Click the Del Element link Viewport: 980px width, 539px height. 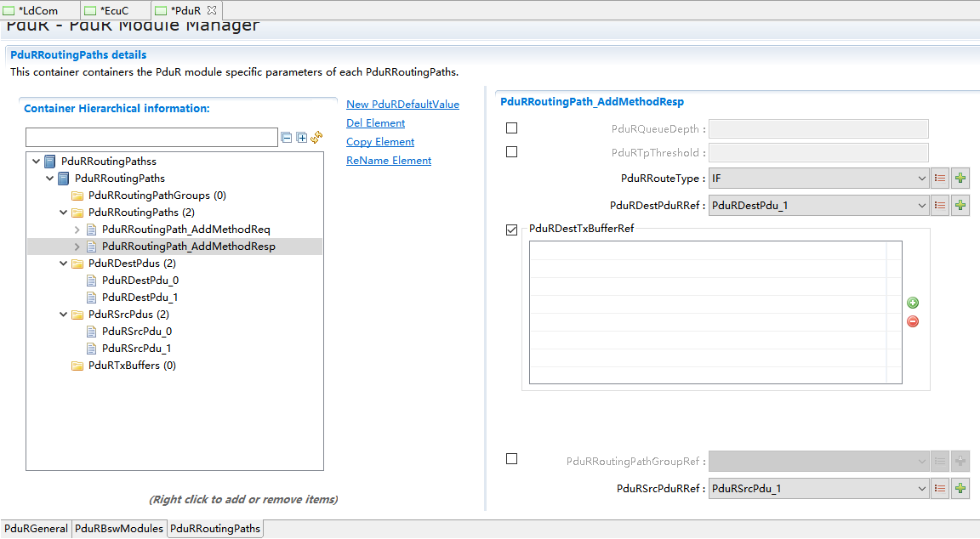pyautogui.click(x=375, y=123)
